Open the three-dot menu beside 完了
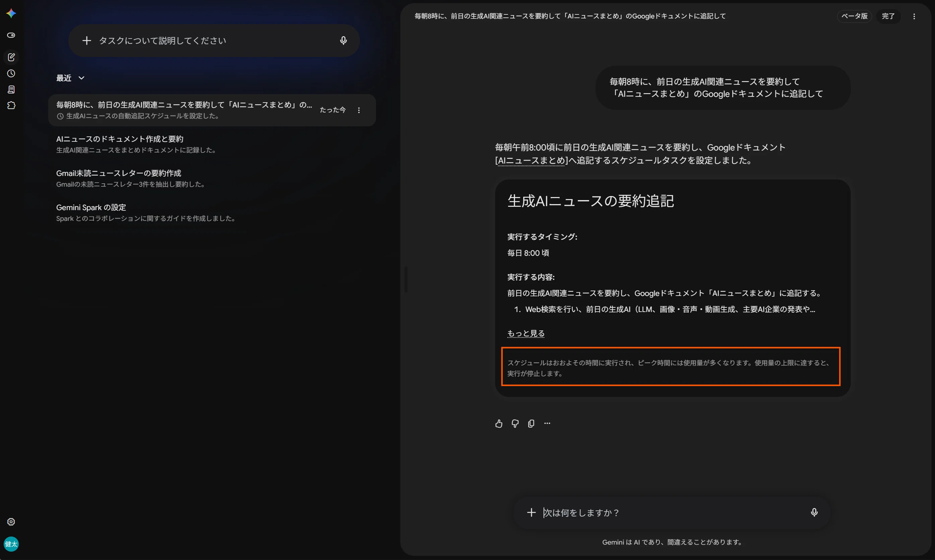 [914, 16]
